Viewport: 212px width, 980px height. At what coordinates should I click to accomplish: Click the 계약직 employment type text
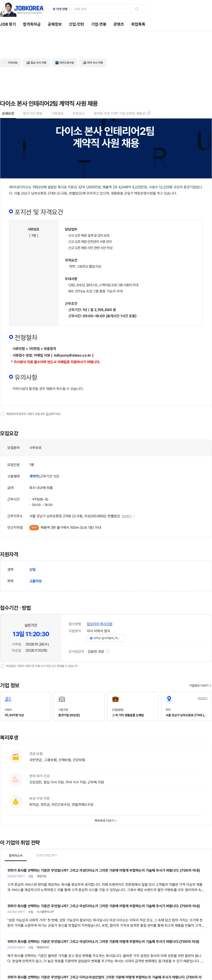coord(34,476)
